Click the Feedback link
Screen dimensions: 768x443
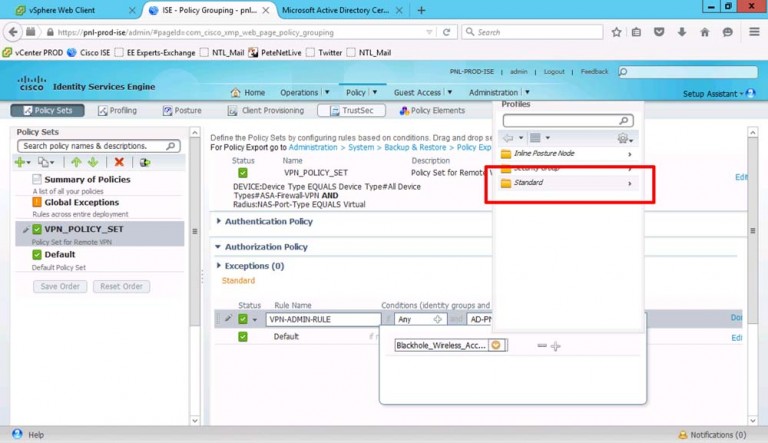pyautogui.click(x=594, y=72)
